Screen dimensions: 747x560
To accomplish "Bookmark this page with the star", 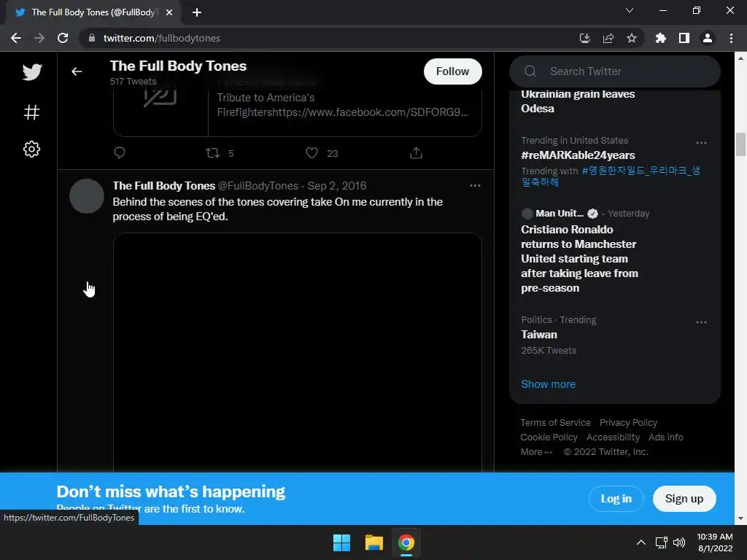I will (x=632, y=38).
